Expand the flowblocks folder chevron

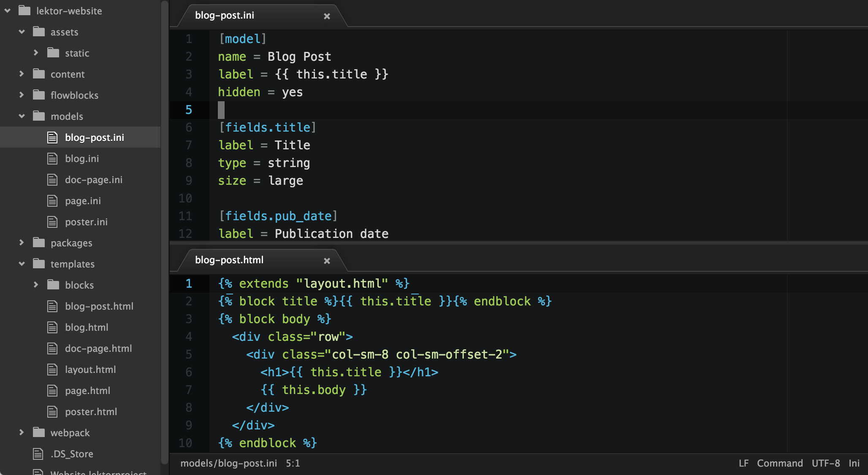(22, 95)
